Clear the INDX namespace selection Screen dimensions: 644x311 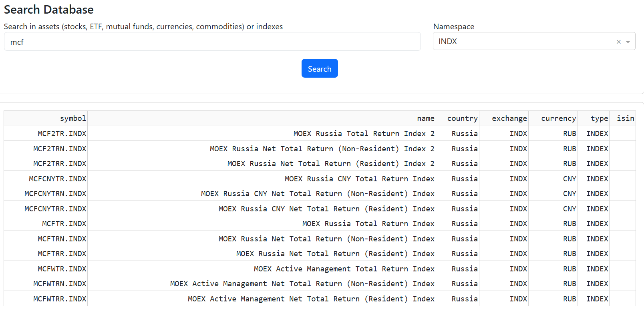click(618, 42)
